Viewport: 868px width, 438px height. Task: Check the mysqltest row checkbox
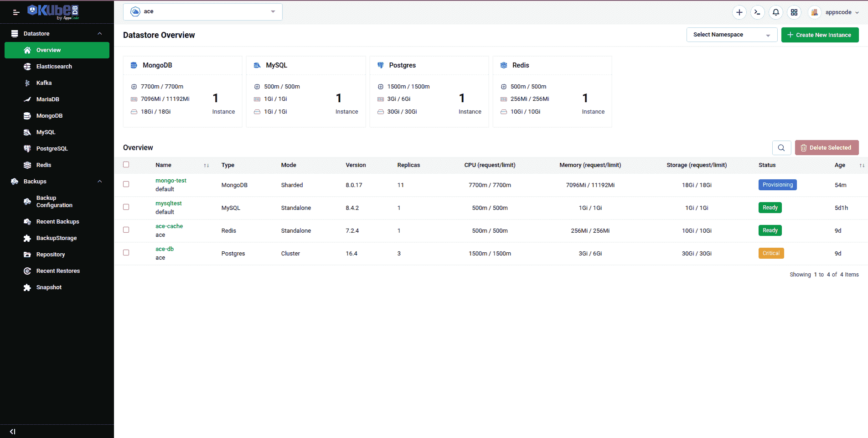(x=126, y=207)
